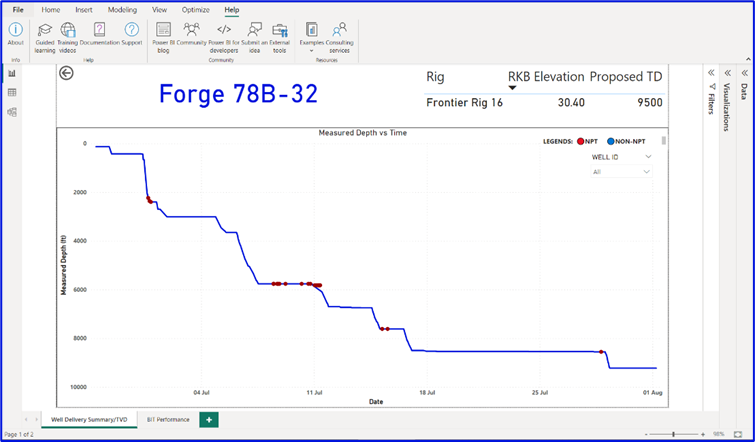Sort by the RKB Elevation column header
The height and width of the screenshot is (442, 755).
tap(545, 76)
